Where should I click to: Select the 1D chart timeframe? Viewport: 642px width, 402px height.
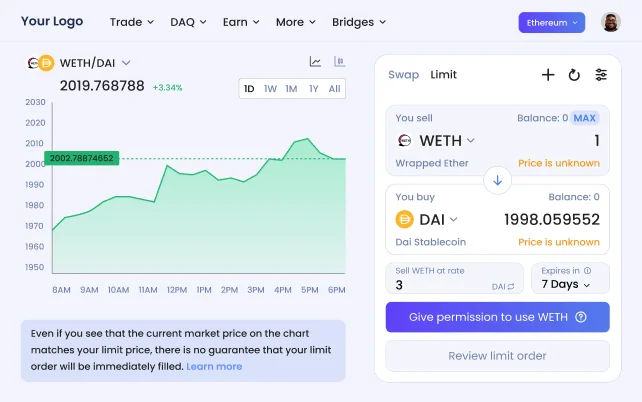coord(249,89)
